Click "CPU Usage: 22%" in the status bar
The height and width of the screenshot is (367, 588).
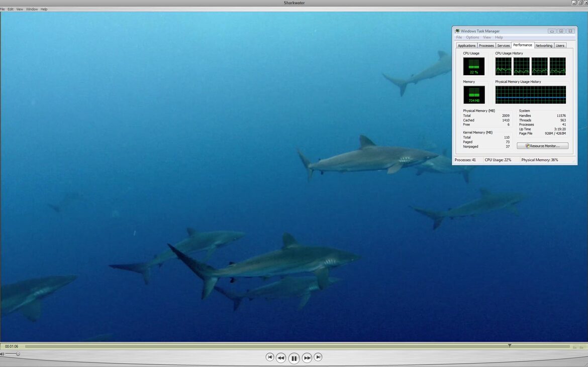498,160
